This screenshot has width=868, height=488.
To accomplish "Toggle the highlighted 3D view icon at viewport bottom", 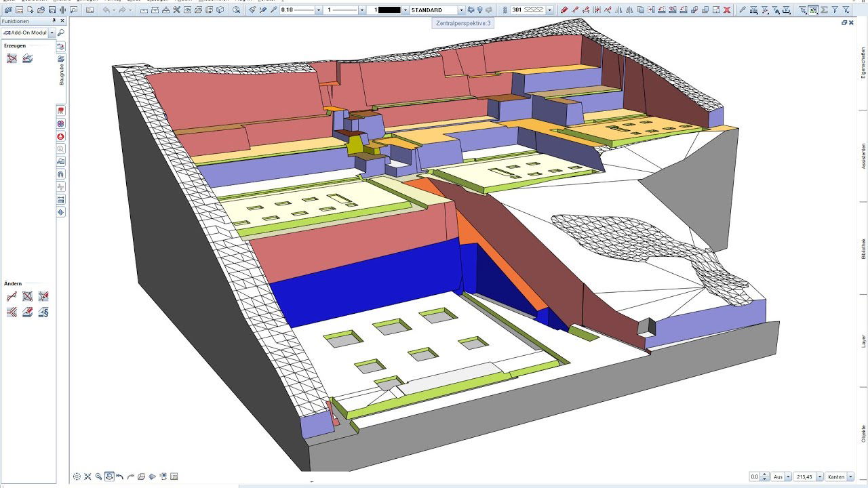I will pos(109,476).
